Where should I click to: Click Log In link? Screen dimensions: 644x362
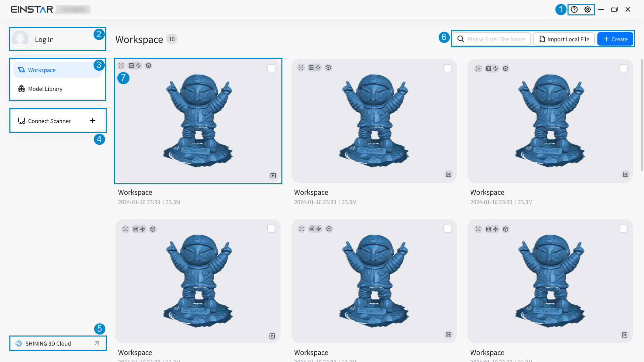44,40
